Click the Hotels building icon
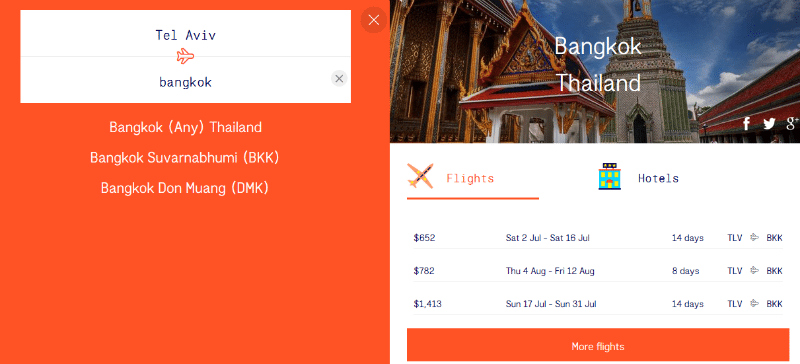The width and height of the screenshot is (800, 364). coord(609,176)
